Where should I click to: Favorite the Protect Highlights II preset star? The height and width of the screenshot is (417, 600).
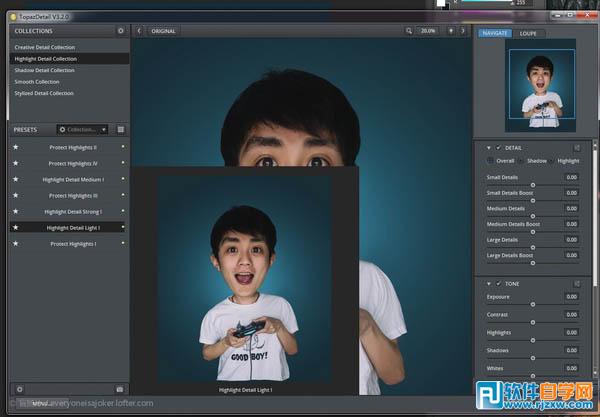coord(15,147)
